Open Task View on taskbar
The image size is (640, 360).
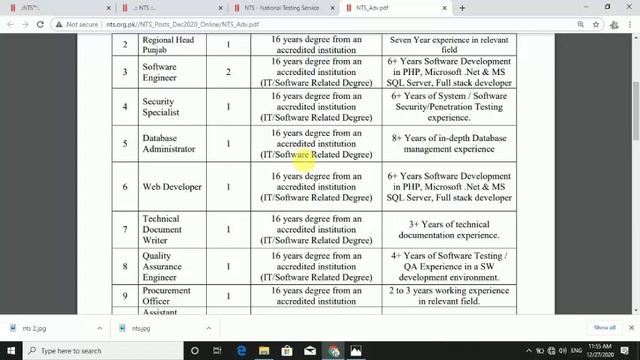point(217,351)
